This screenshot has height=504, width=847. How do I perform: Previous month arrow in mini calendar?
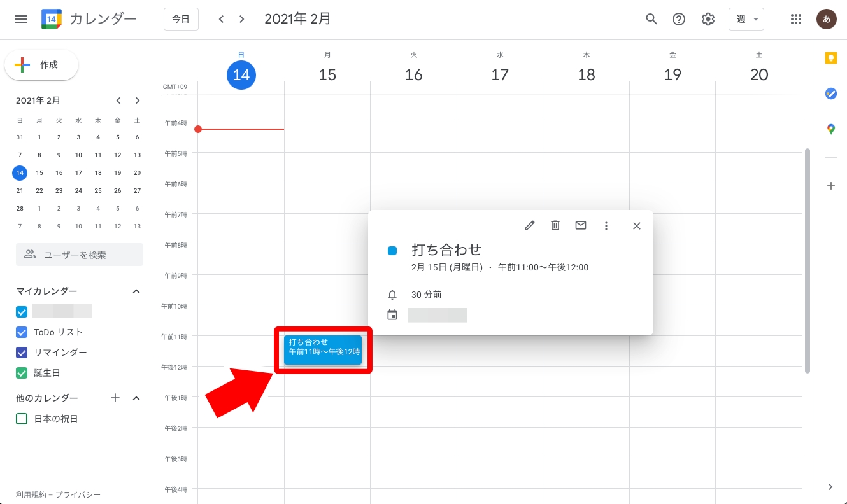click(118, 101)
